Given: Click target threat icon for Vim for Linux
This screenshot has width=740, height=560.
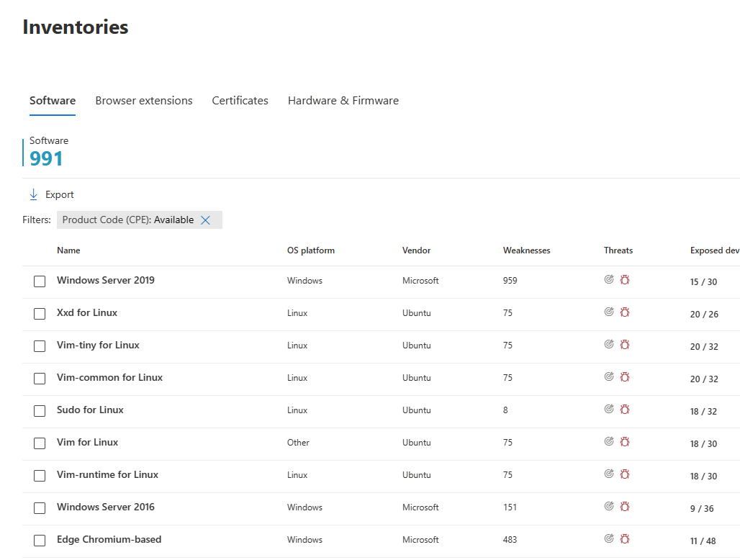Looking at the screenshot, I should tap(609, 441).
